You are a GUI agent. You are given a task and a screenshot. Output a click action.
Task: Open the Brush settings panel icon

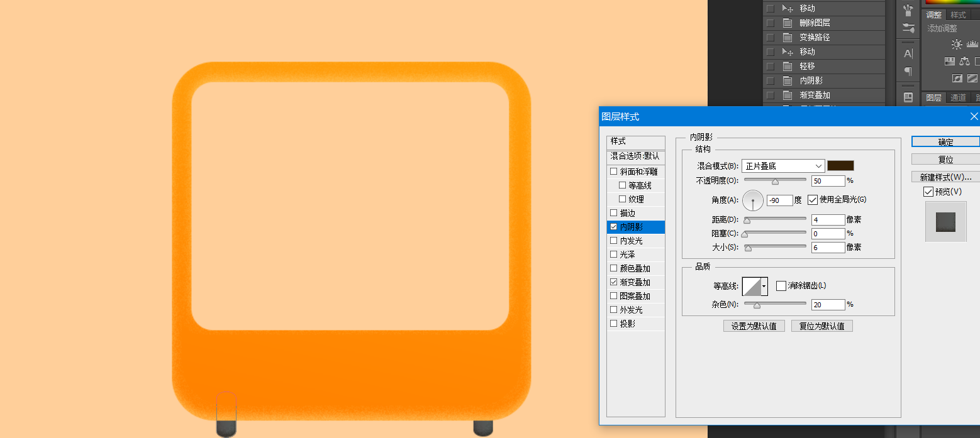[x=908, y=28]
